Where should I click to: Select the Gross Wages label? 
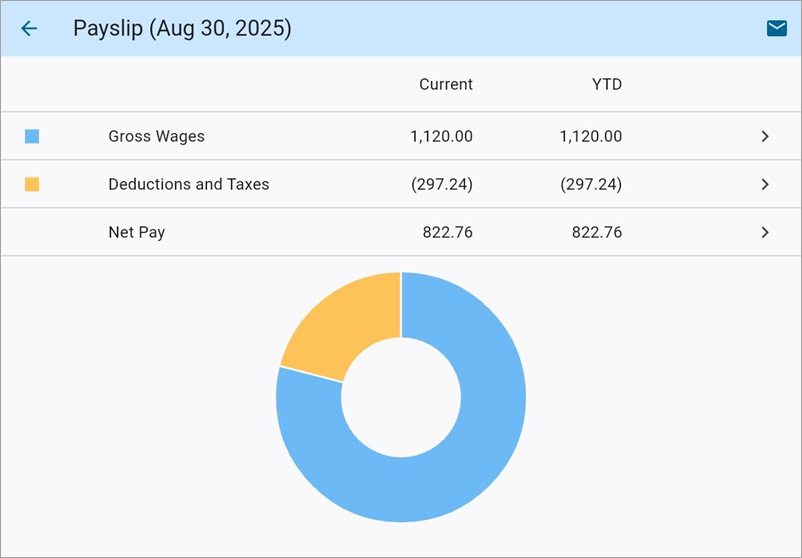(156, 136)
